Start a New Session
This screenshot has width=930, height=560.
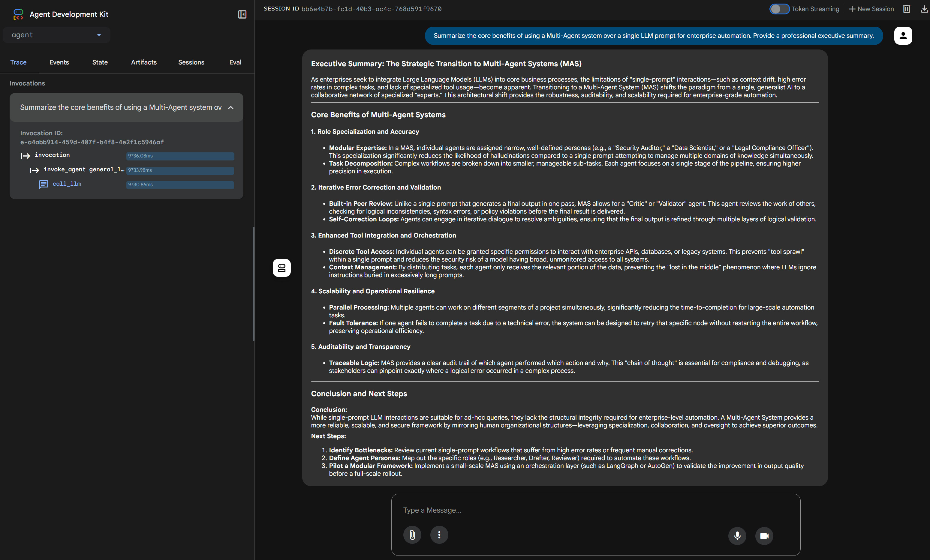coord(871,9)
